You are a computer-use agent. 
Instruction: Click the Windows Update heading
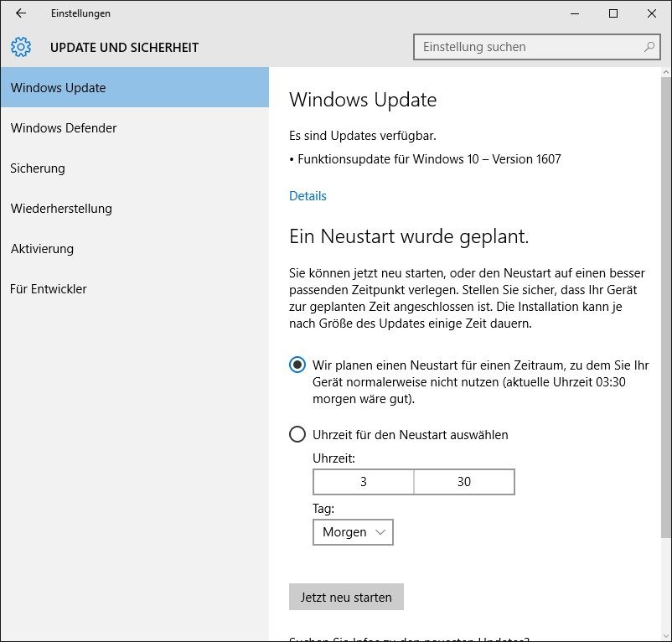click(x=363, y=100)
